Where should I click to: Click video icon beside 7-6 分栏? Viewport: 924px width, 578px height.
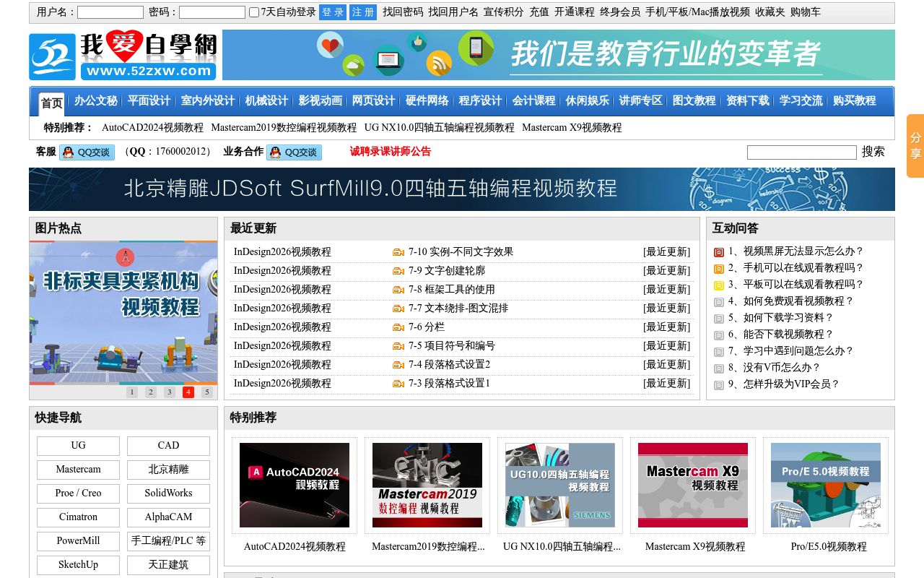coord(398,327)
